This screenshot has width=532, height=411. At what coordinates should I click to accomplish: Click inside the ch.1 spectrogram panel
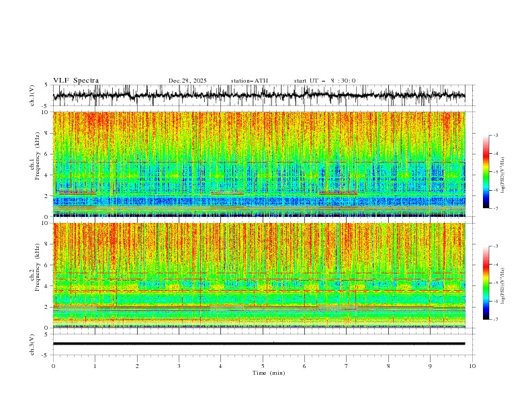point(259,164)
